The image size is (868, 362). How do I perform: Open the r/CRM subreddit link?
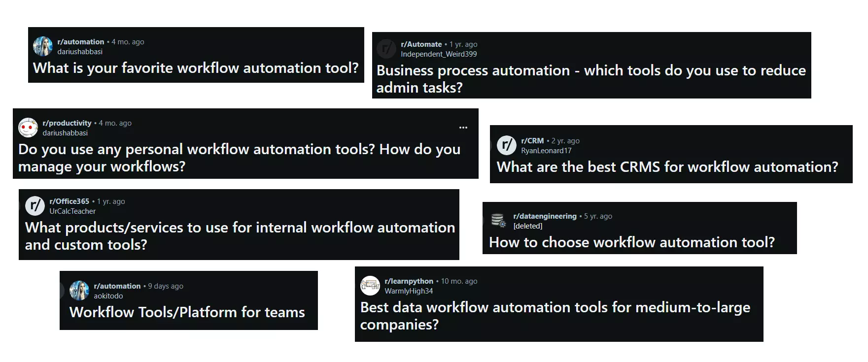point(532,141)
